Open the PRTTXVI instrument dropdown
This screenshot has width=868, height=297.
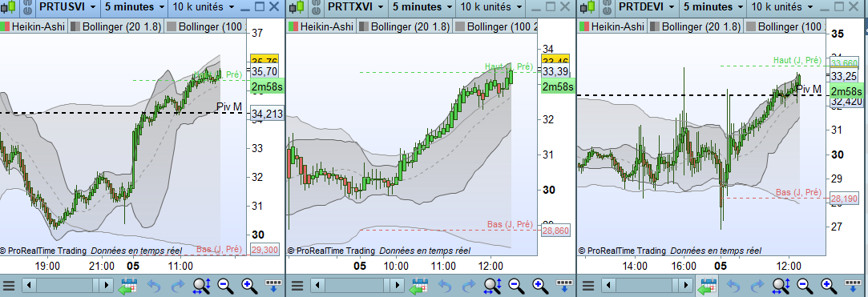click(x=357, y=7)
